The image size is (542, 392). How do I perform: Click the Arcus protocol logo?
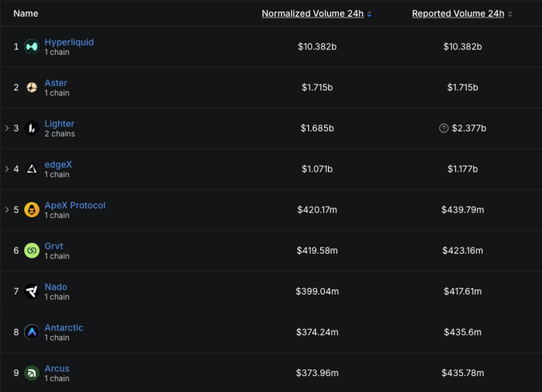tap(32, 373)
